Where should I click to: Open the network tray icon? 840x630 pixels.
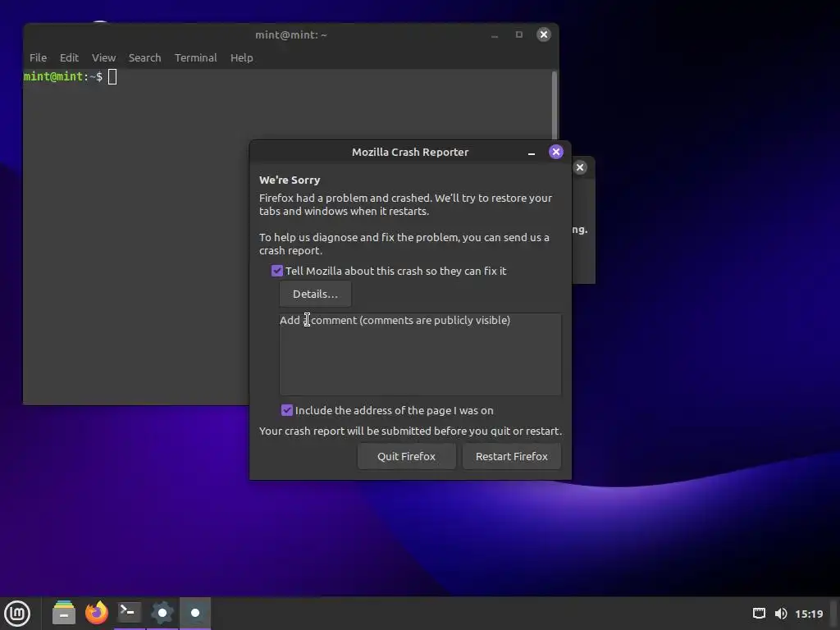tap(759, 614)
